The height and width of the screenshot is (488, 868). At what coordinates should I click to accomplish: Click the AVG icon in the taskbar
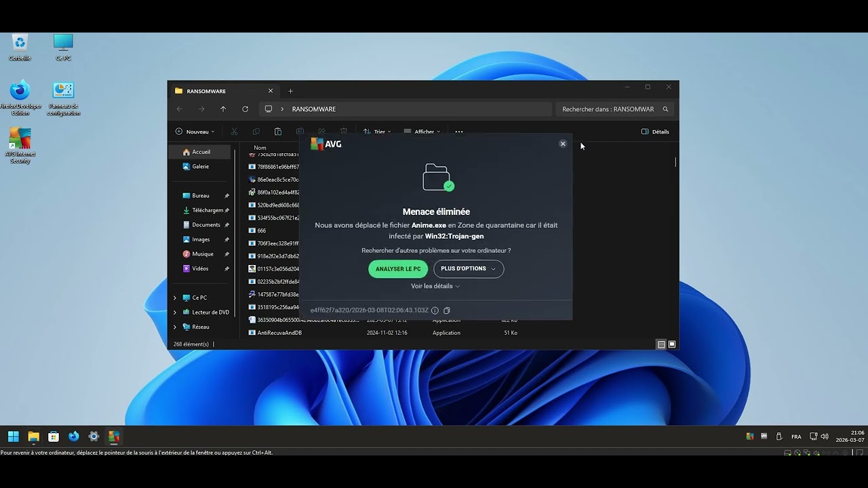pos(114,436)
